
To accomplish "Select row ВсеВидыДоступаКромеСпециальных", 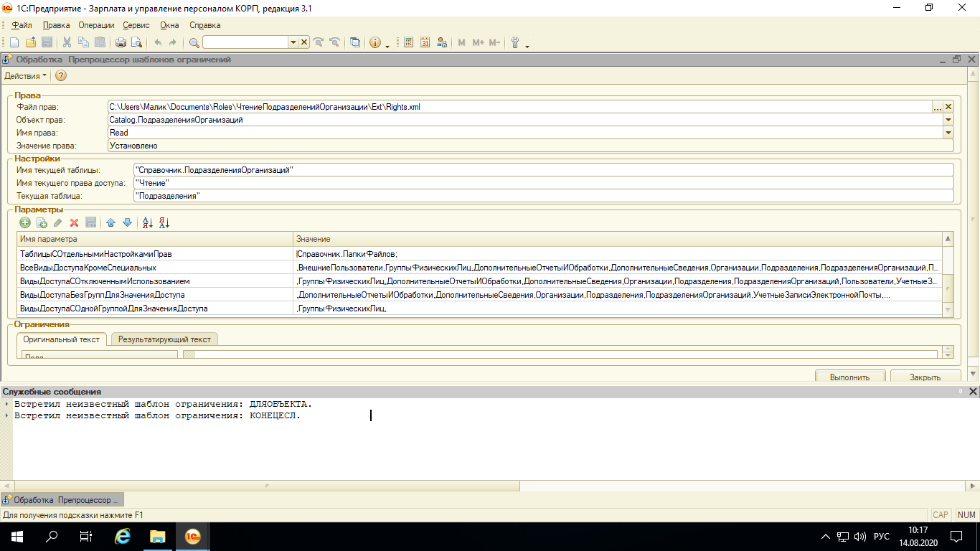I will coord(479,267).
